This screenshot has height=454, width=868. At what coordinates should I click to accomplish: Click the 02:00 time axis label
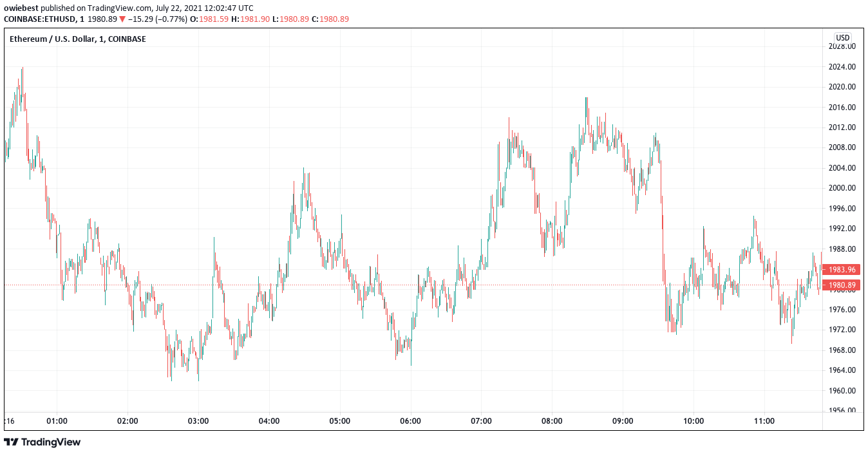(127, 422)
